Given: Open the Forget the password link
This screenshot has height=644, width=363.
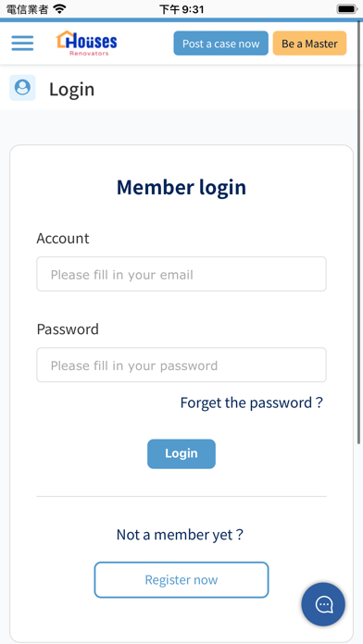Looking at the screenshot, I should [251, 402].
